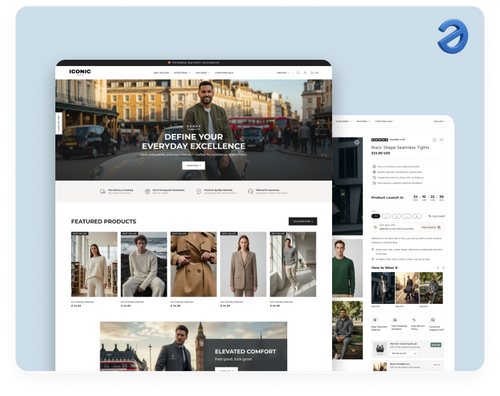Click the tailored fit headset icon
Viewport: 500px width, 396px height.
point(250,191)
